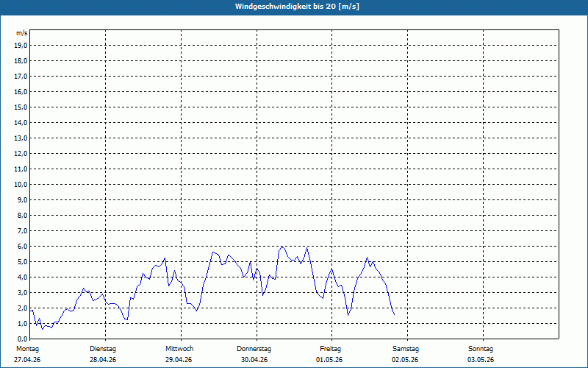The width and height of the screenshot is (588, 368).
Task: Click the end of the blue wind curve
Action: click(x=394, y=314)
